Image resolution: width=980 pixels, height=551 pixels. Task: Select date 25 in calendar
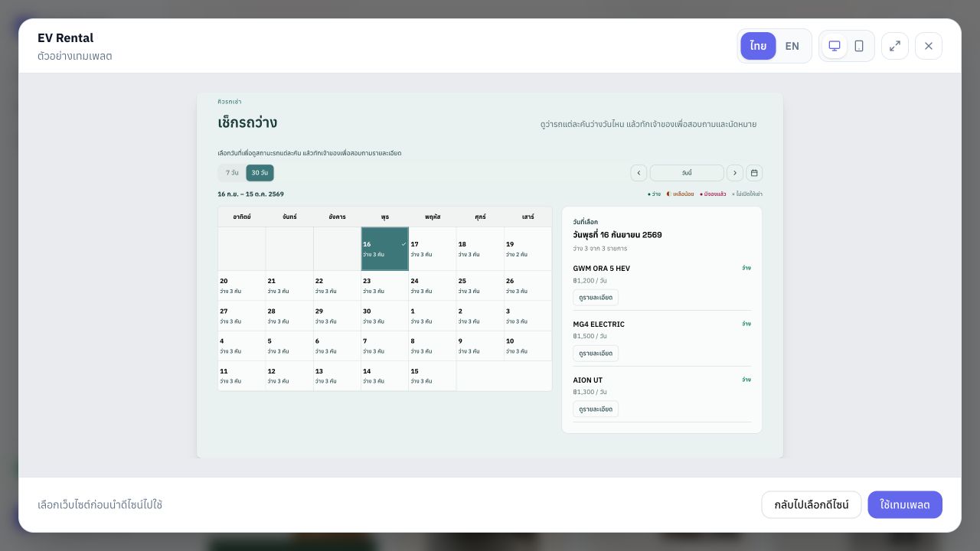(x=480, y=285)
